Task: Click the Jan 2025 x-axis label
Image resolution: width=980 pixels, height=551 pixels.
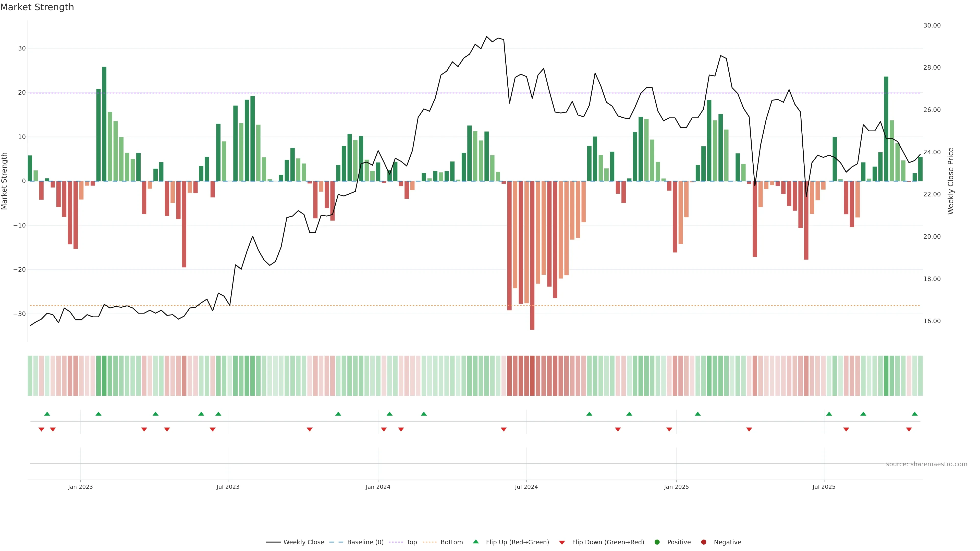Action: 676,487
